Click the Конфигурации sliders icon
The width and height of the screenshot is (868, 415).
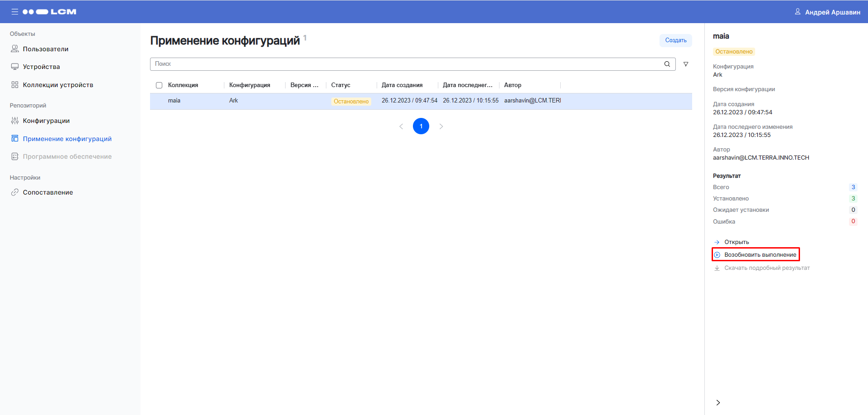(x=15, y=121)
